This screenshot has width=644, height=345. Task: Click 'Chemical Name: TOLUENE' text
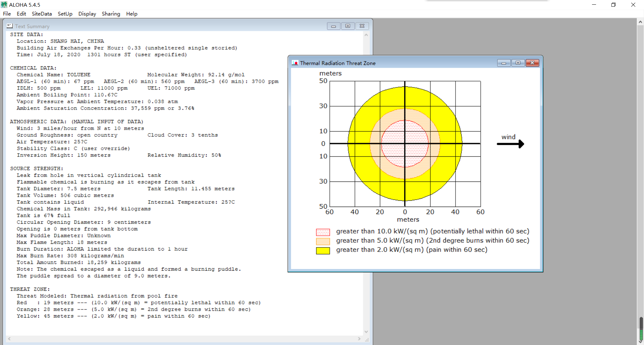[x=54, y=75]
